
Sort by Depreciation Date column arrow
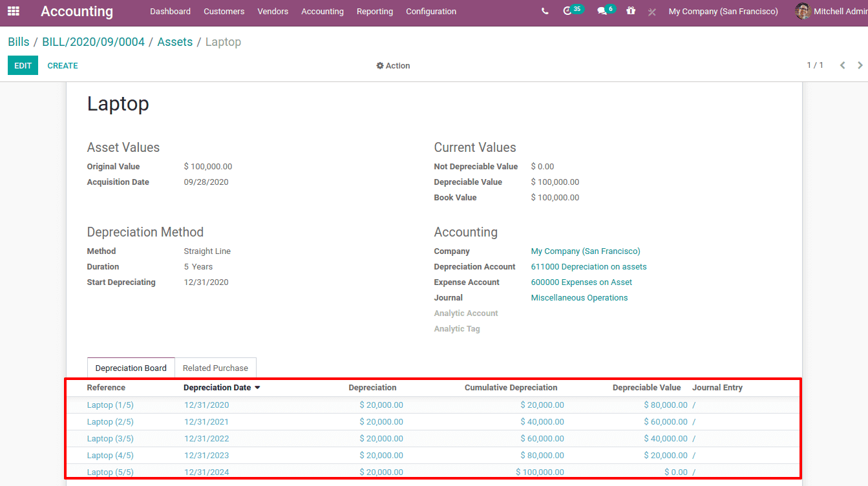257,388
